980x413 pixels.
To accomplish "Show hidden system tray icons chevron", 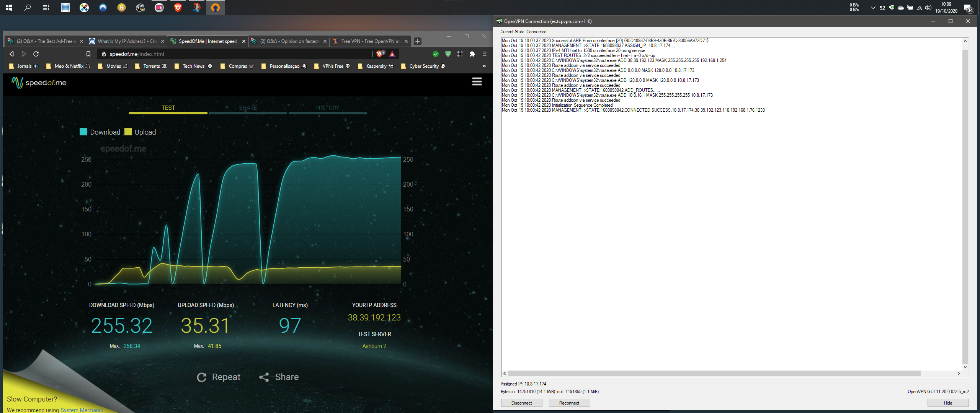I will coord(873,8).
